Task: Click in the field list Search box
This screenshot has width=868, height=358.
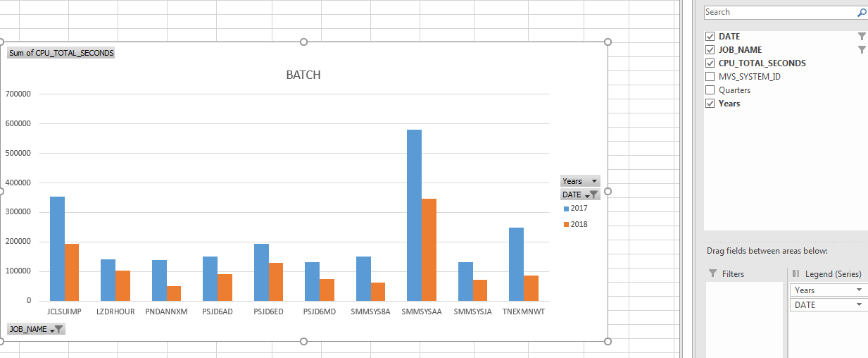Action: [x=780, y=12]
